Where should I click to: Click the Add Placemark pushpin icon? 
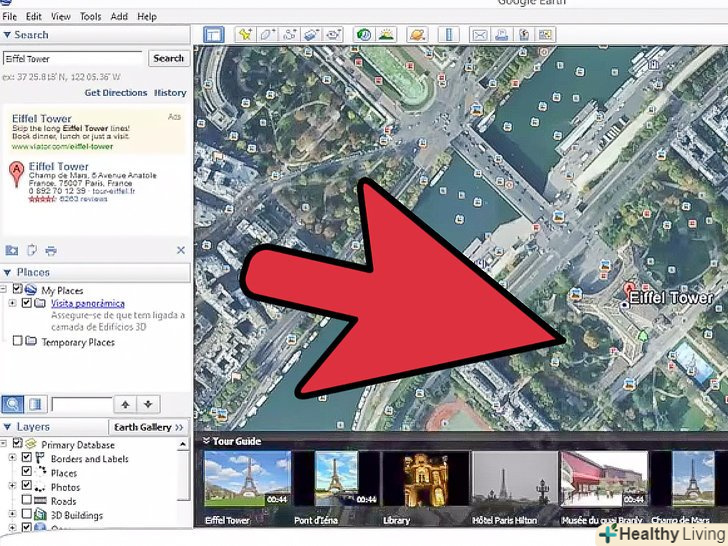(245, 35)
